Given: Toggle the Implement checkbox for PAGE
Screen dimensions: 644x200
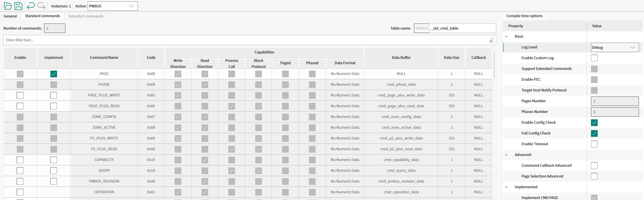Looking at the screenshot, I should [54, 74].
